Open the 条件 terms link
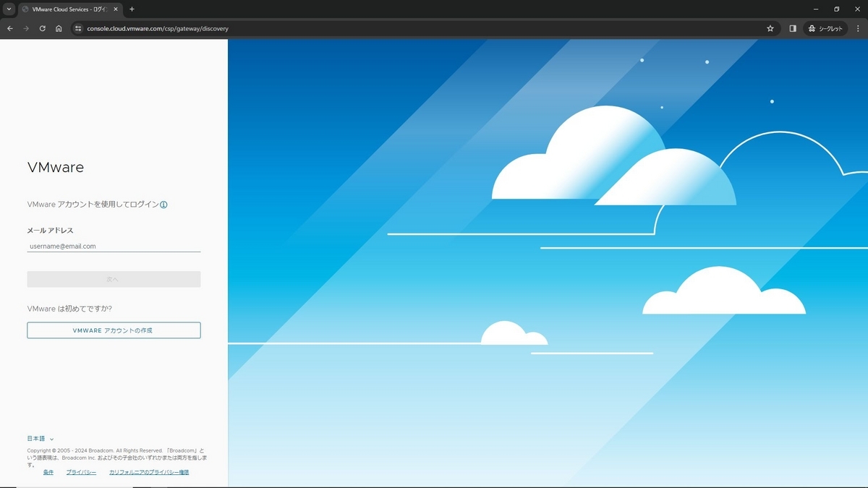868x488 pixels. [48, 472]
